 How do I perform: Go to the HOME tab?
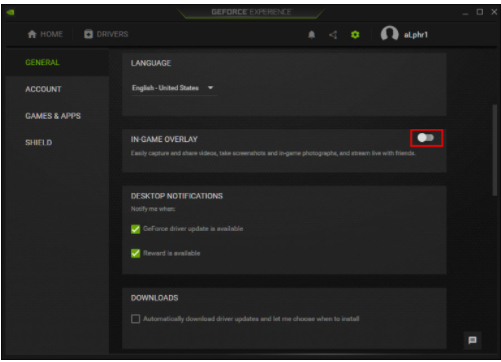[45, 34]
